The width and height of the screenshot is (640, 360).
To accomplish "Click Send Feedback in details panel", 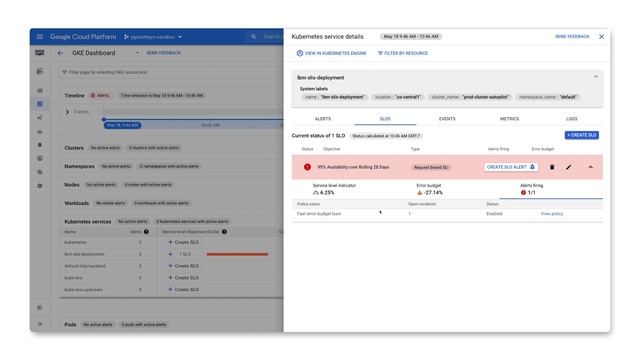I will [572, 37].
